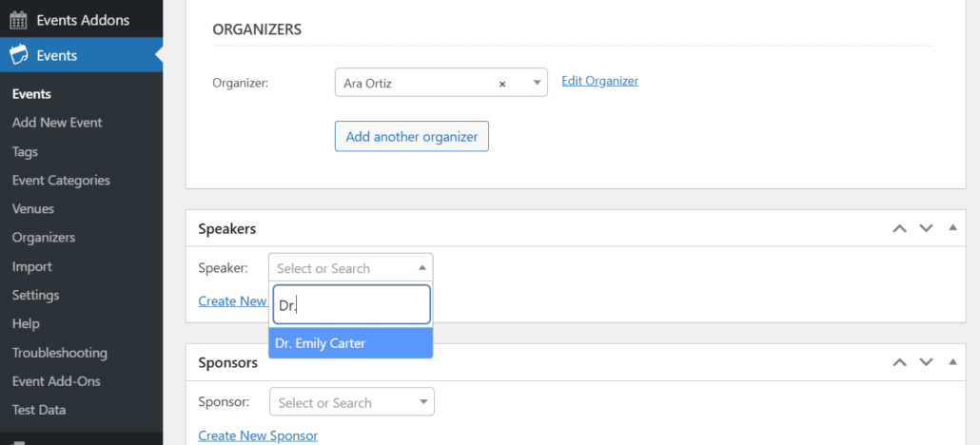Collapse the Speakers panel toggle triangle
This screenshot has height=445, width=980.
point(951,228)
